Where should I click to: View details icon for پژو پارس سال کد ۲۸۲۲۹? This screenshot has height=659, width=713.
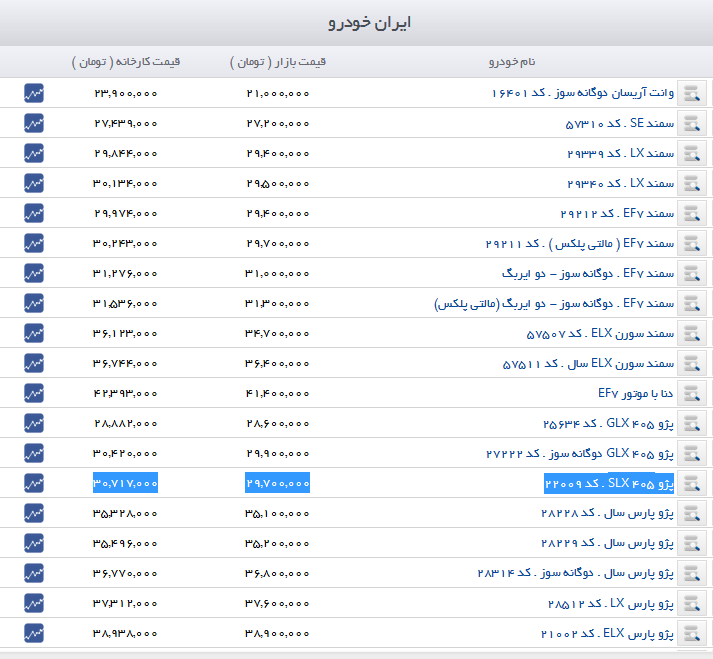692,543
